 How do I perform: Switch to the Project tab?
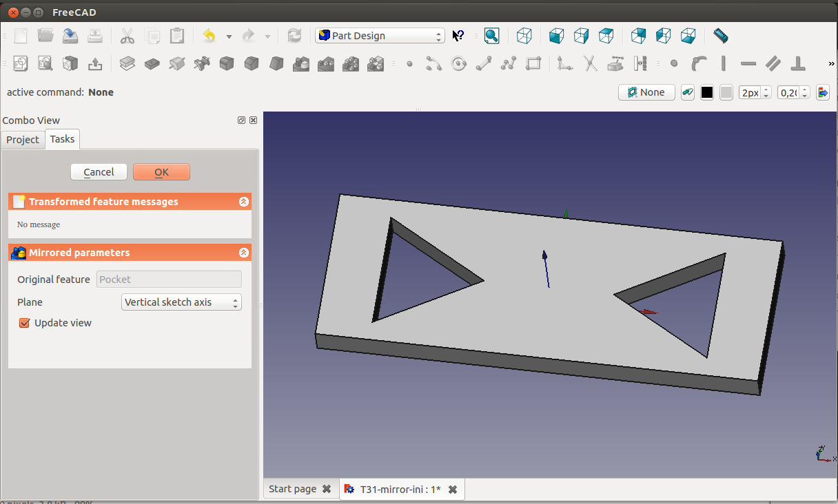click(23, 140)
